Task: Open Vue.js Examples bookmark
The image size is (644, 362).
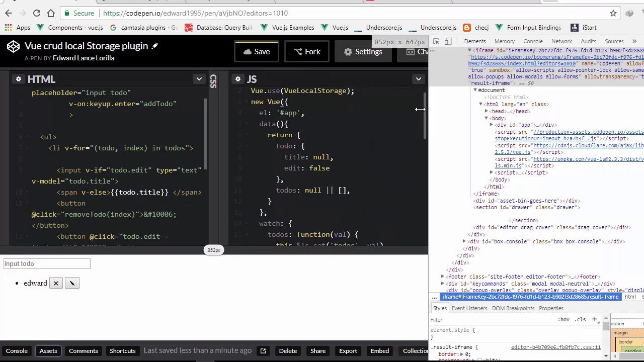Action: point(288,28)
